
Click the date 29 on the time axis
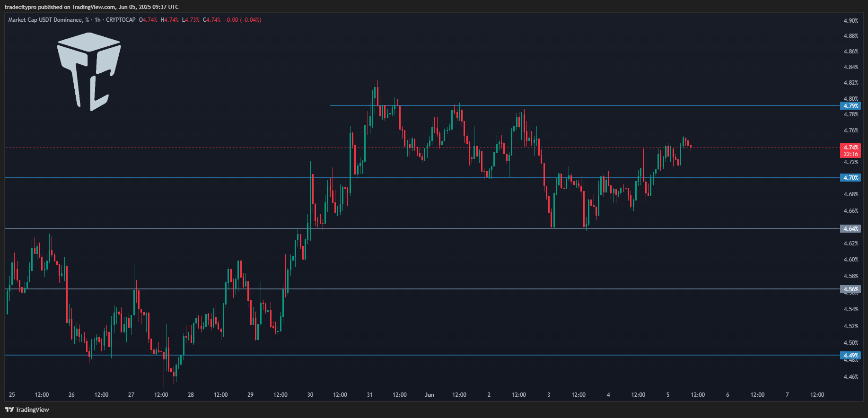pos(250,395)
